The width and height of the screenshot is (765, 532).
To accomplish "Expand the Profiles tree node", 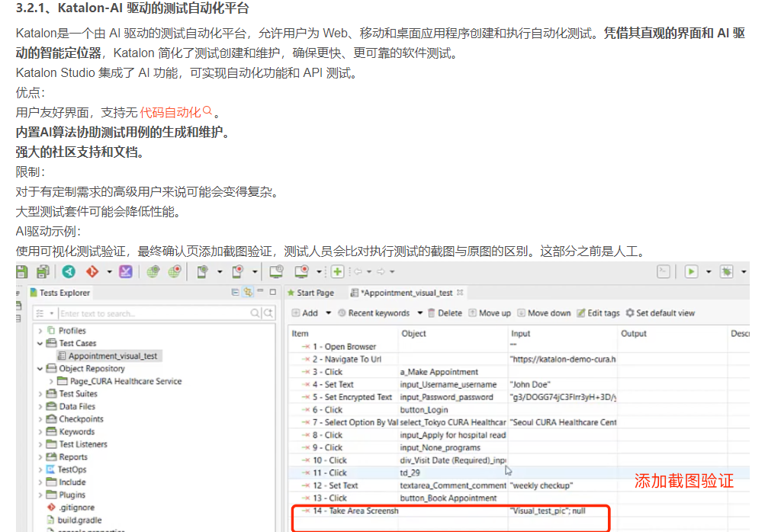I will click(40, 331).
